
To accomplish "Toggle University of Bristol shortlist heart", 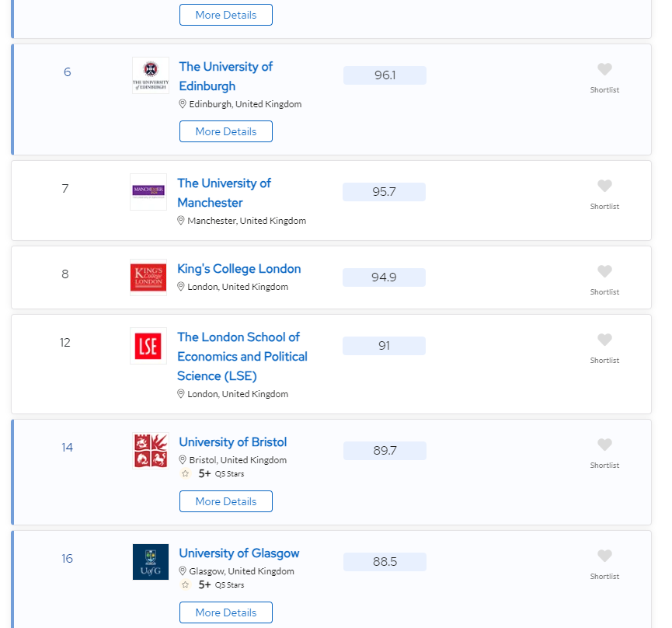I will [x=604, y=445].
